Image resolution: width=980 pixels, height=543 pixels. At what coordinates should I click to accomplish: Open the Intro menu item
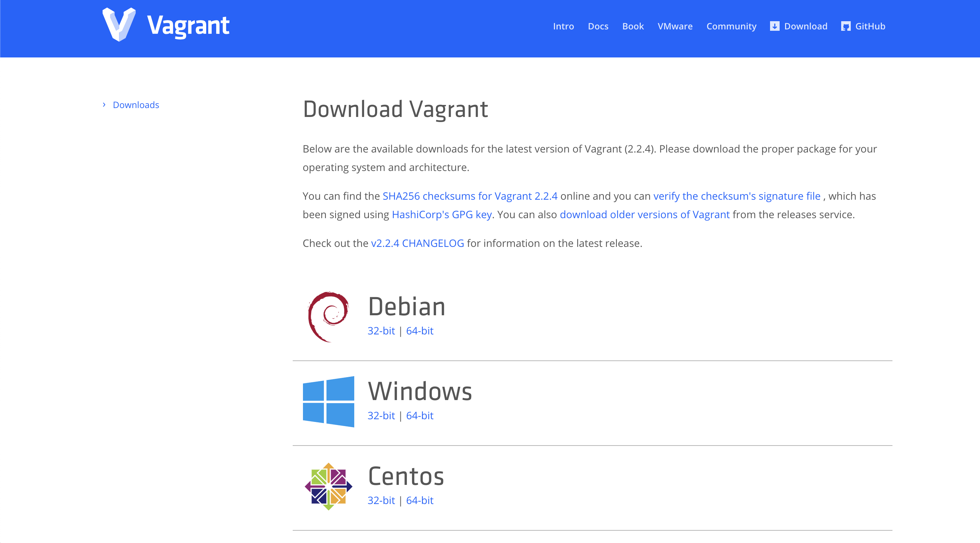(x=563, y=26)
